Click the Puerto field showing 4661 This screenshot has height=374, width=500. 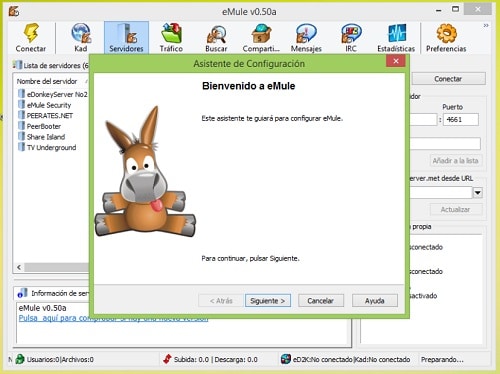tap(461, 119)
